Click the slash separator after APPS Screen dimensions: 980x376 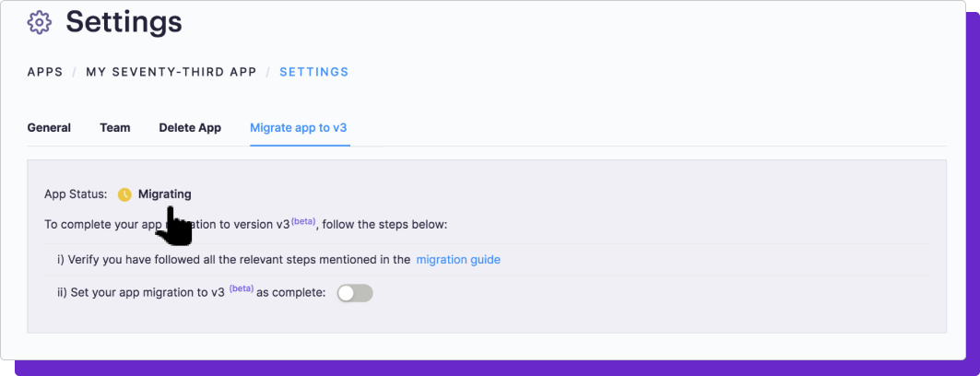coord(75,72)
